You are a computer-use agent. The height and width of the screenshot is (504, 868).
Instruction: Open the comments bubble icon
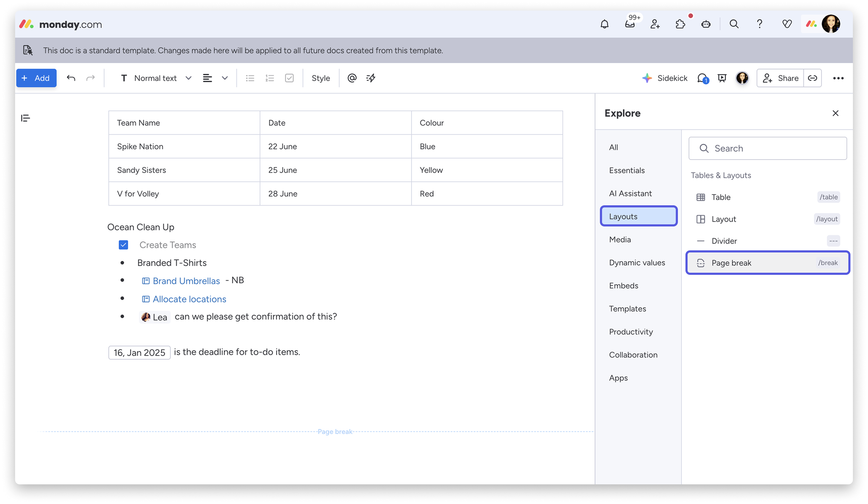[702, 78]
